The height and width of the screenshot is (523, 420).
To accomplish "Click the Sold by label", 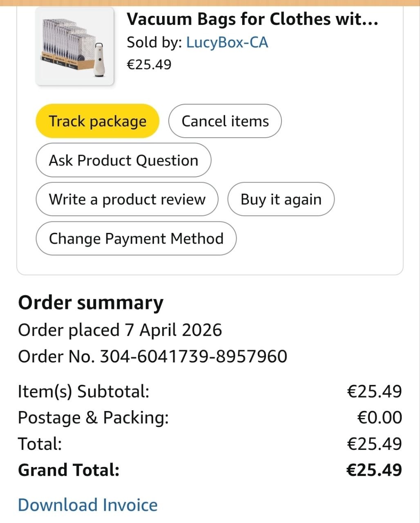I will coord(154,42).
